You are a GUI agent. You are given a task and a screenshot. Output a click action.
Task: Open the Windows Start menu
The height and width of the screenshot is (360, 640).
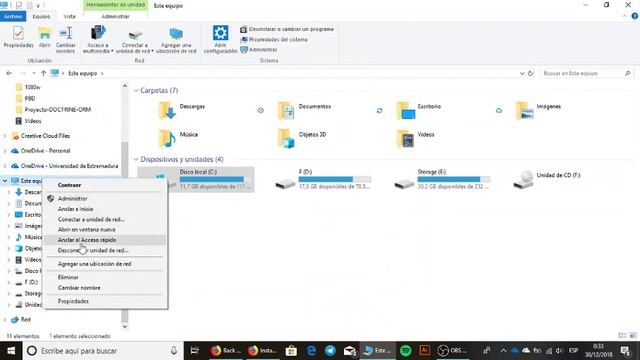pyautogui.click(x=11, y=351)
